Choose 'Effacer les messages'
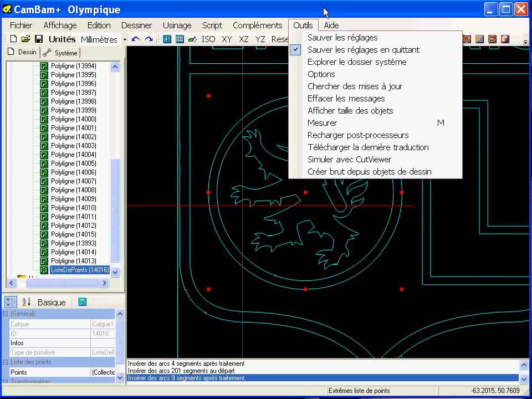 (x=376, y=99)
